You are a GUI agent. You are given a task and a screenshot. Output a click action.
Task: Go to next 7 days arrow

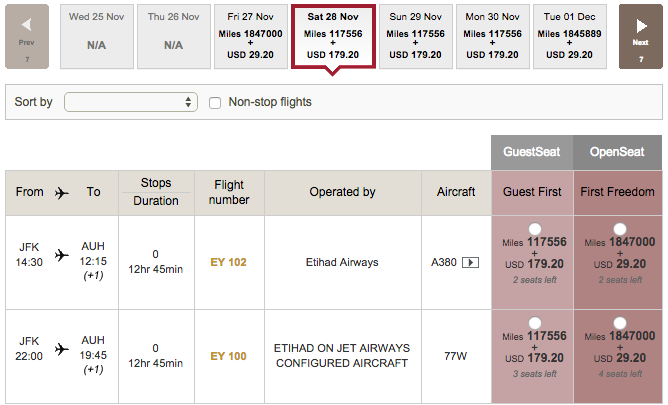click(x=641, y=37)
